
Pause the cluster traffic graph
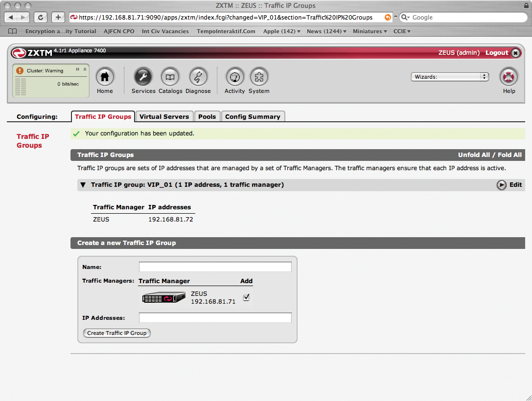(x=77, y=69)
